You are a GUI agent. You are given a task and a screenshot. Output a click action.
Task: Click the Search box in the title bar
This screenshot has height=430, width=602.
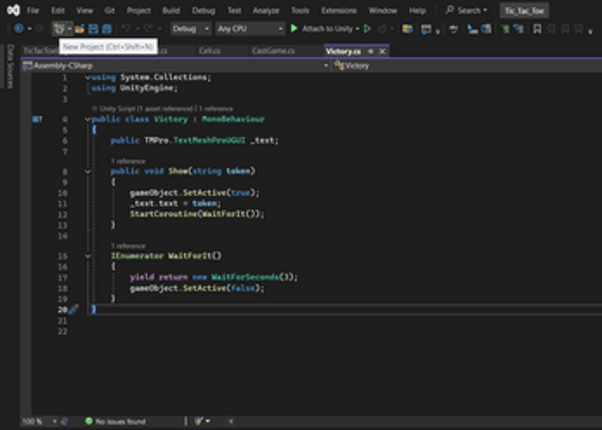(466, 10)
